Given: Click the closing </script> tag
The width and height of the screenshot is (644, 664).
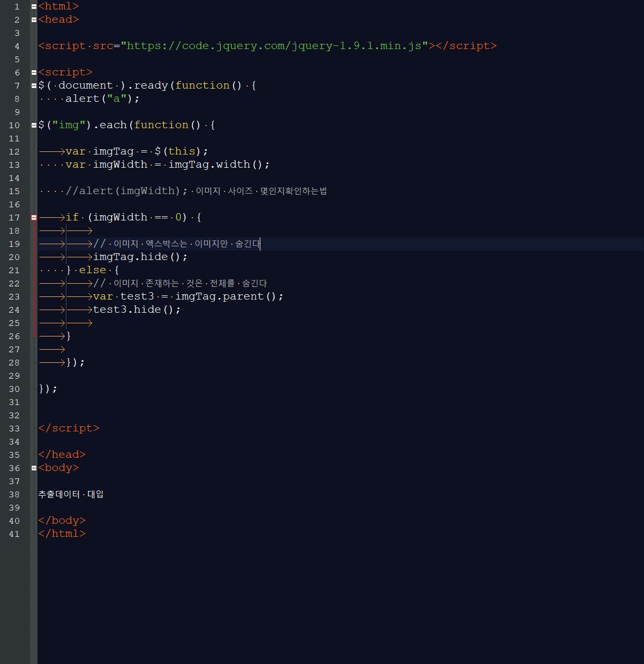Looking at the screenshot, I should coord(69,428).
